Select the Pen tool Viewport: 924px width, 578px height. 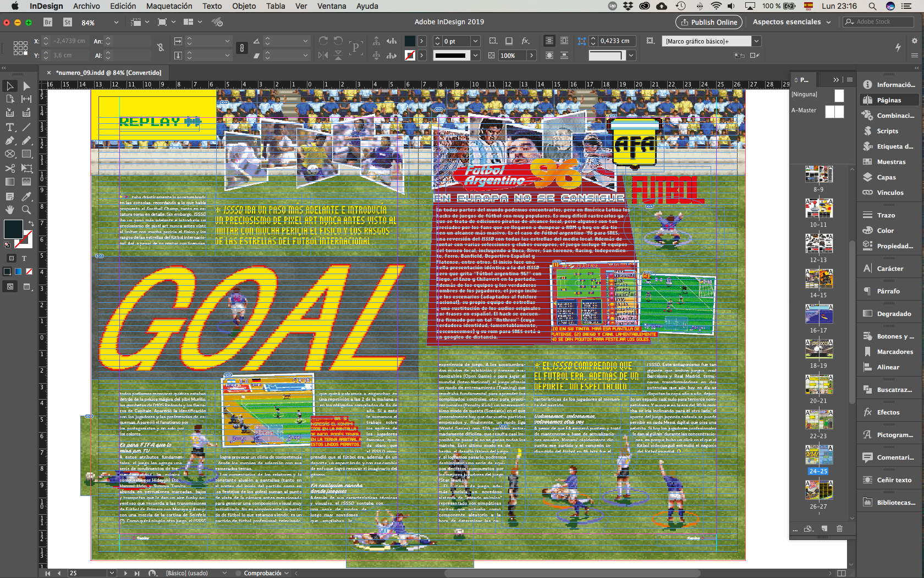coord(10,140)
